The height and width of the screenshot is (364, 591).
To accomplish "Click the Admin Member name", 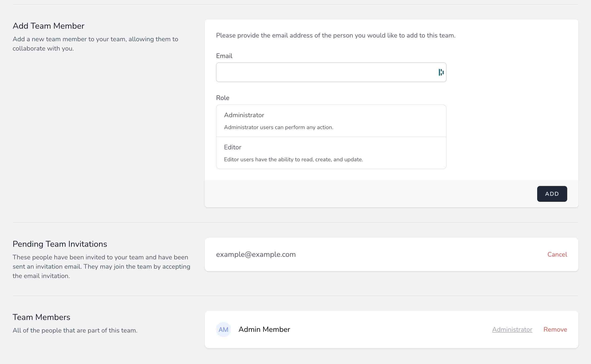I will click(264, 329).
